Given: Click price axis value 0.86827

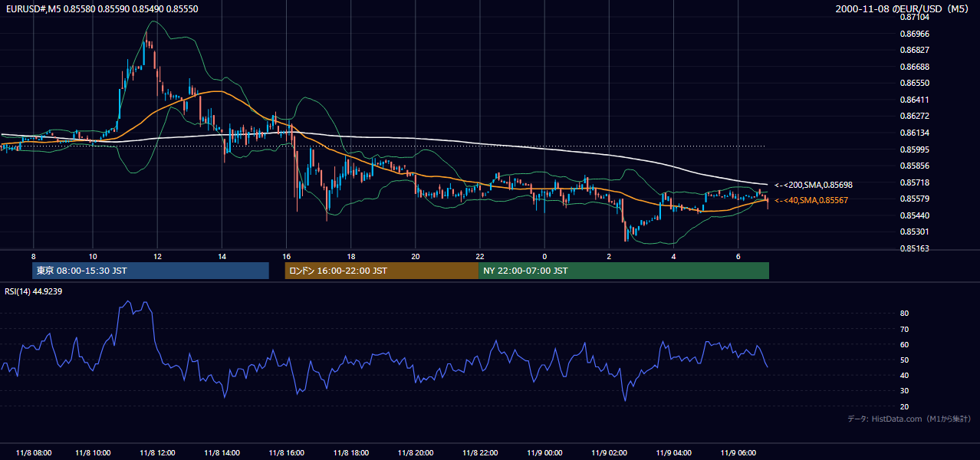Looking at the screenshot, I should [914, 50].
